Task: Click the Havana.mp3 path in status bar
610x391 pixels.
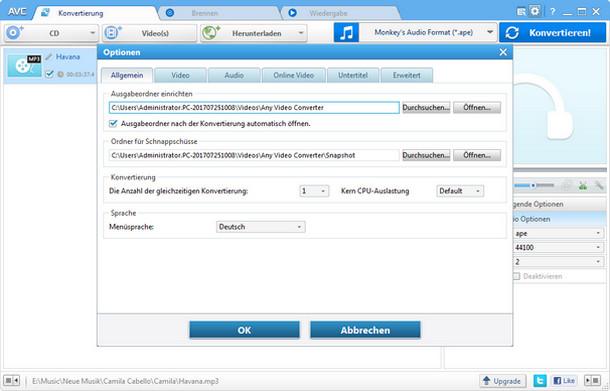Action: coord(125,381)
